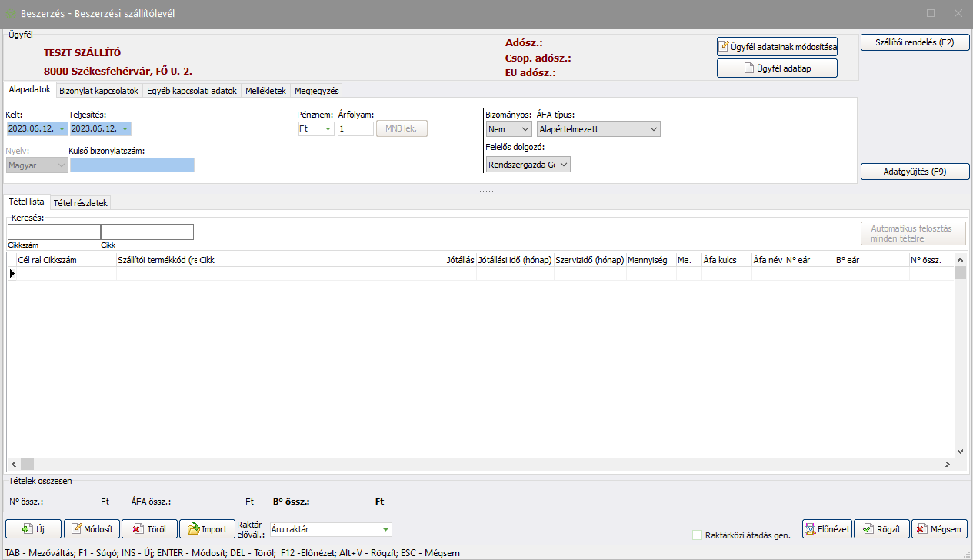
Task: Open the Import folder button
Action: 206,529
